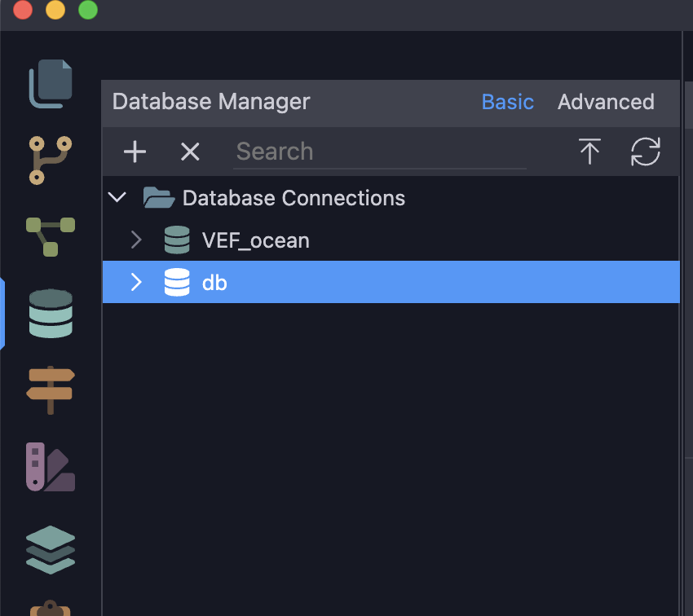Open the color palette swatches sidebar icon
Viewport: 693px width, 616px height.
[x=51, y=467]
